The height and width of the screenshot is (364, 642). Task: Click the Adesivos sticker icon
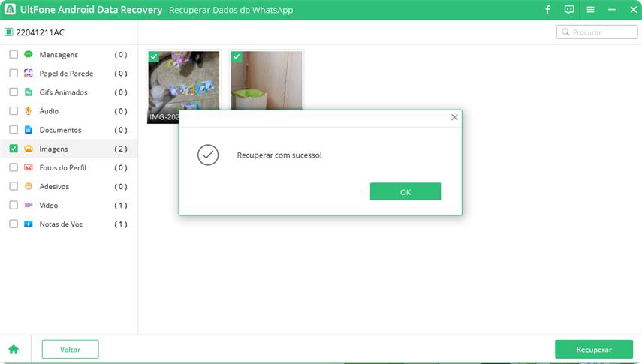click(x=29, y=186)
